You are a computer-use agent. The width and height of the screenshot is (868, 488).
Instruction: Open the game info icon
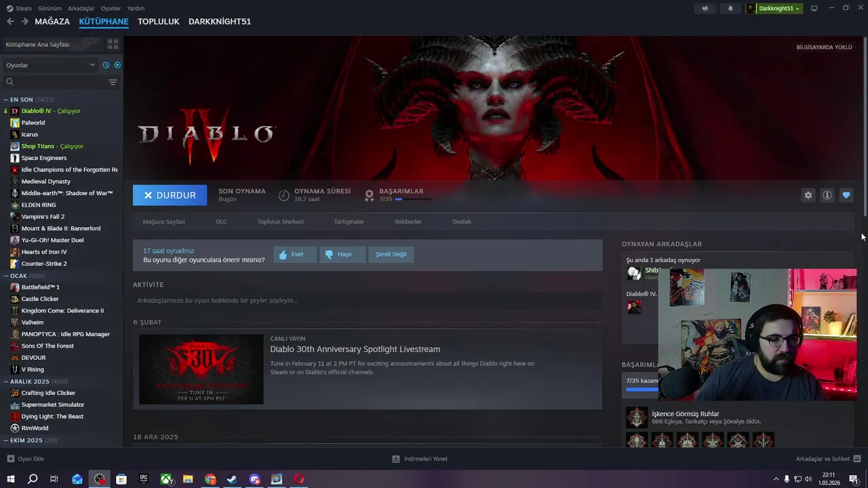click(x=827, y=195)
